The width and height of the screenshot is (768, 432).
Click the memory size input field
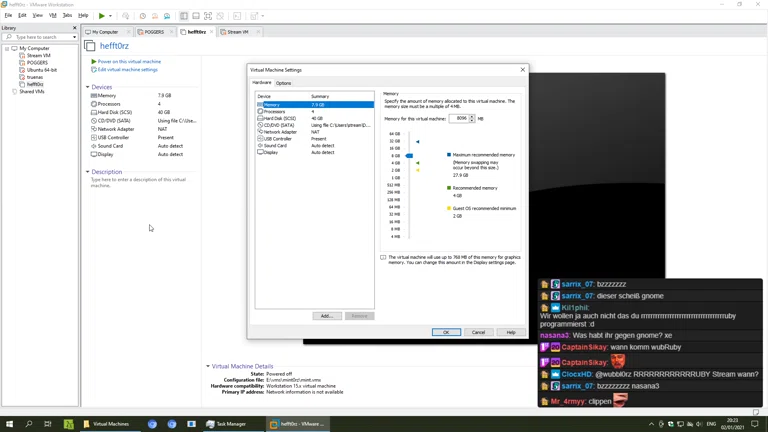(459, 118)
